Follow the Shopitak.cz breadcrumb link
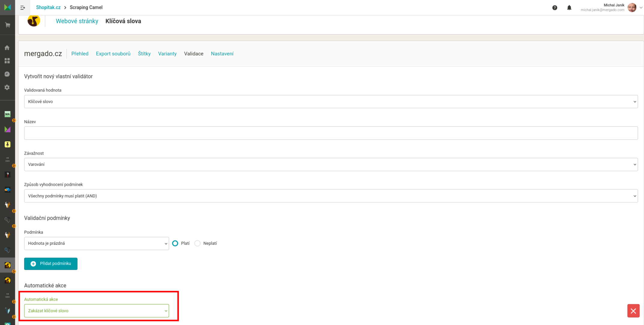644x325 pixels. pyautogui.click(x=48, y=8)
